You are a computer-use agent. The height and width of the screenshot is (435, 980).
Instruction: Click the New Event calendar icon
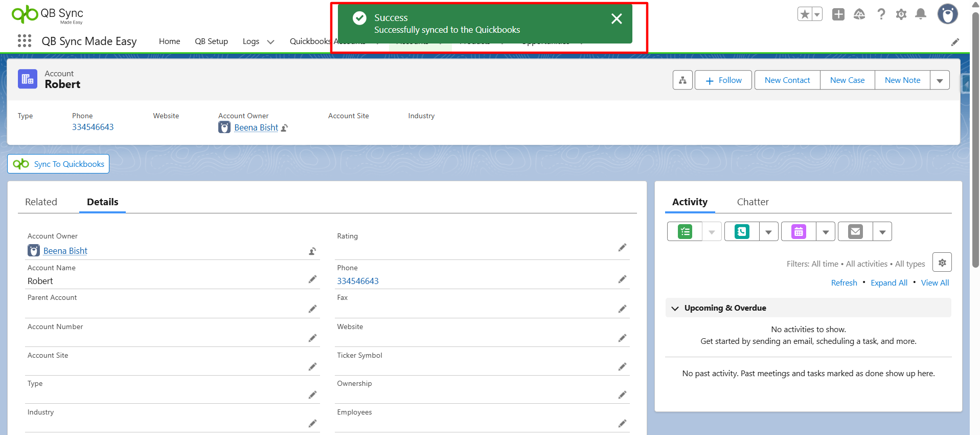799,232
